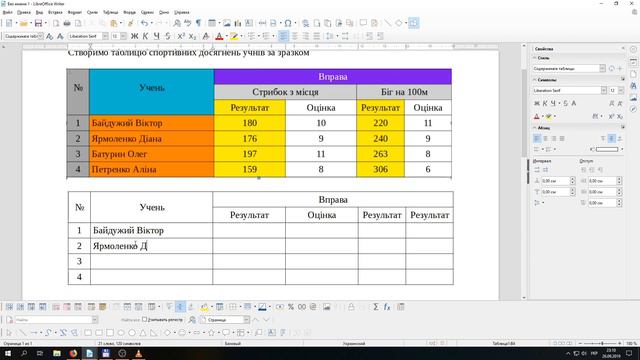
Task: Click the formula fx icon in the table toolbar
Action: (x=387, y=307)
